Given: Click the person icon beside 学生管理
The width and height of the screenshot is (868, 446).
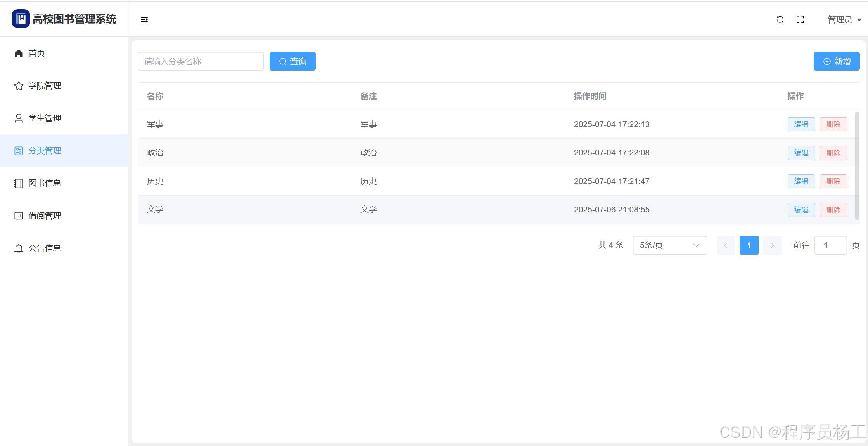Looking at the screenshot, I should pos(19,118).
